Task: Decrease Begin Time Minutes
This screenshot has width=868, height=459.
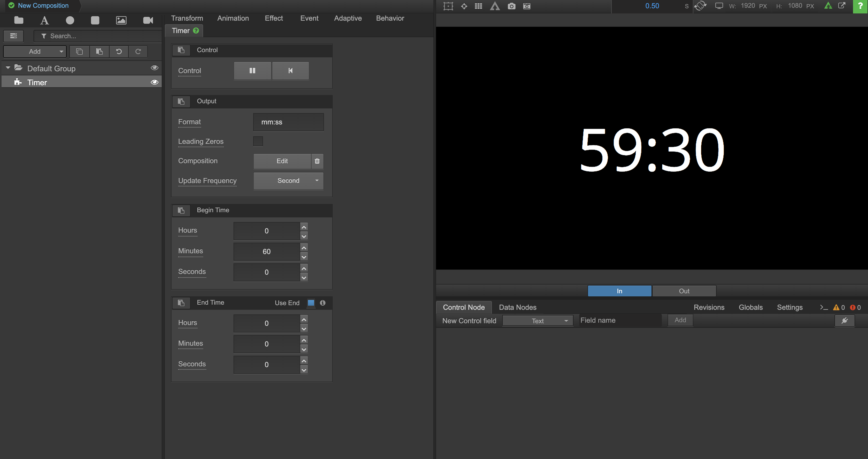Action: point(304,257)
